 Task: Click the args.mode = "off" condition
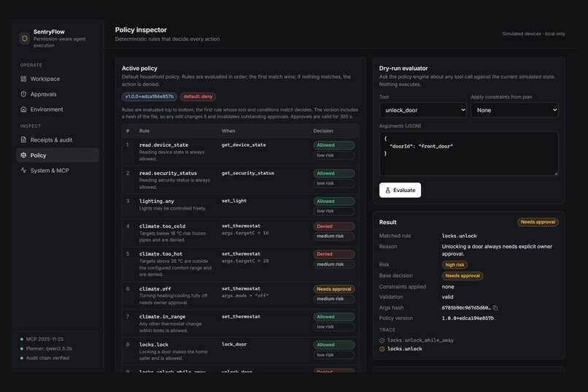pyautogui.click(x=245, y=296)
